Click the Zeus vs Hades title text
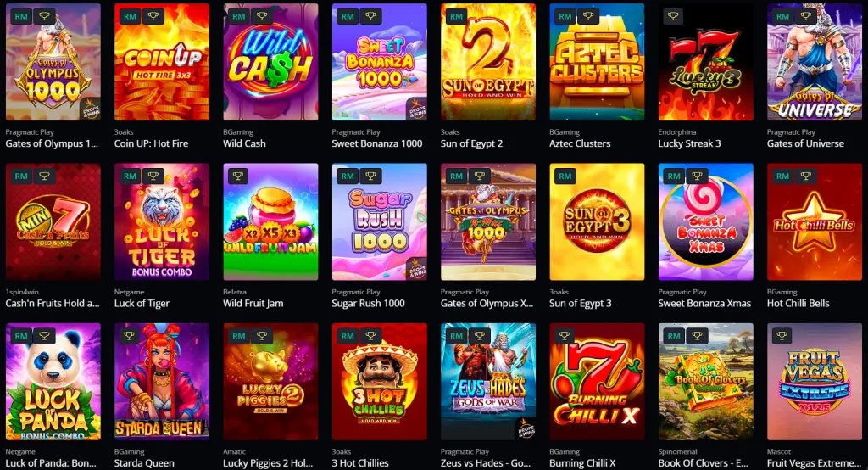 click(x=487, y=463)
